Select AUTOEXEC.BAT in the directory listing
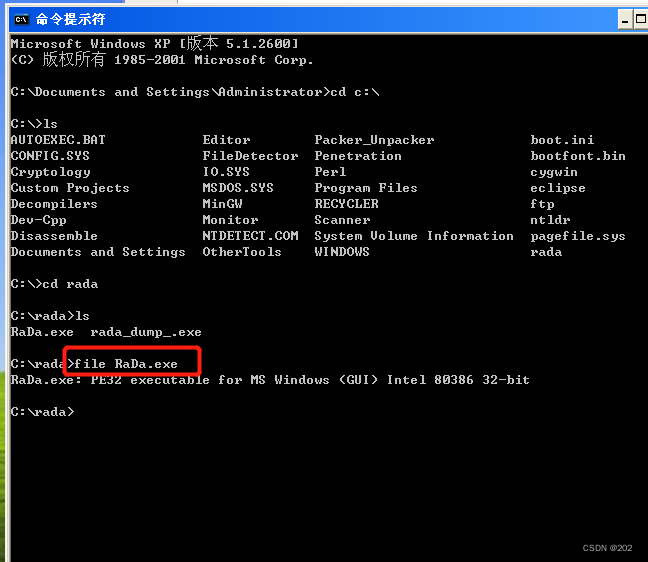 (58, 140)
